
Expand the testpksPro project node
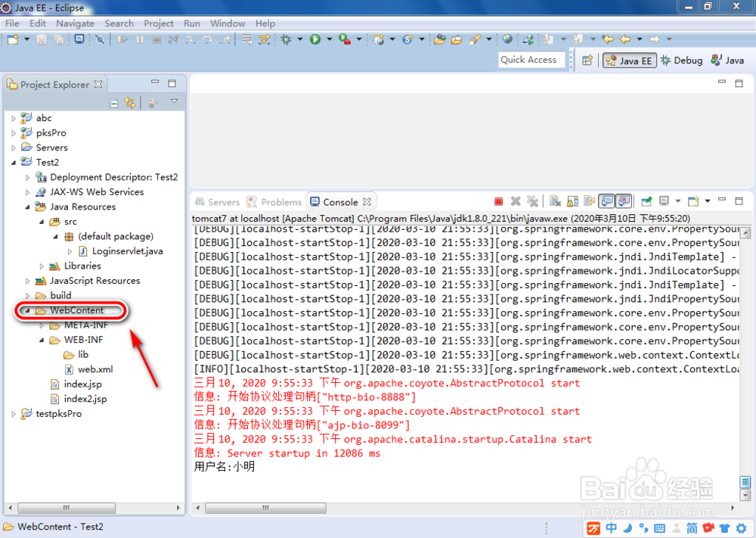[14, 414]
